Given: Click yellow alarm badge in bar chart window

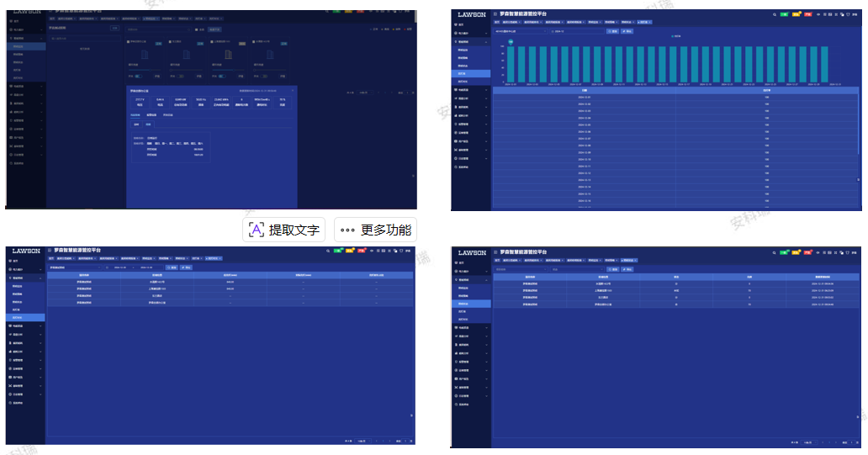Looking at the screenshot, I should tap(796, 14).
